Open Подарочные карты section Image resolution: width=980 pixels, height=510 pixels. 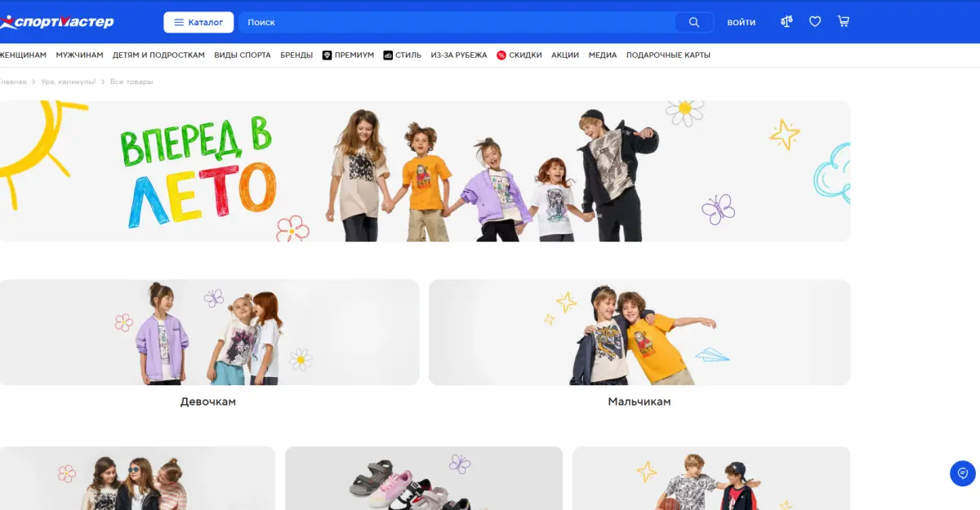(x=668, y=55)
